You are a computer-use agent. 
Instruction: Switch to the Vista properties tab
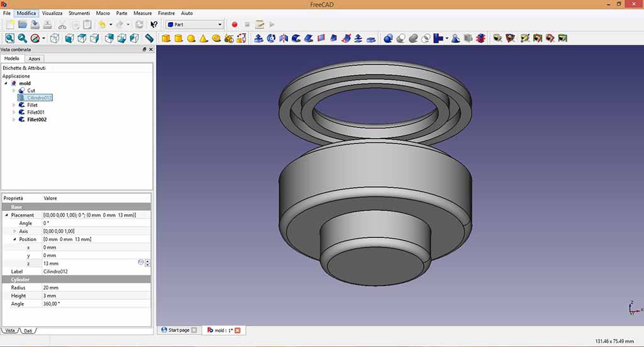[10, 331]
